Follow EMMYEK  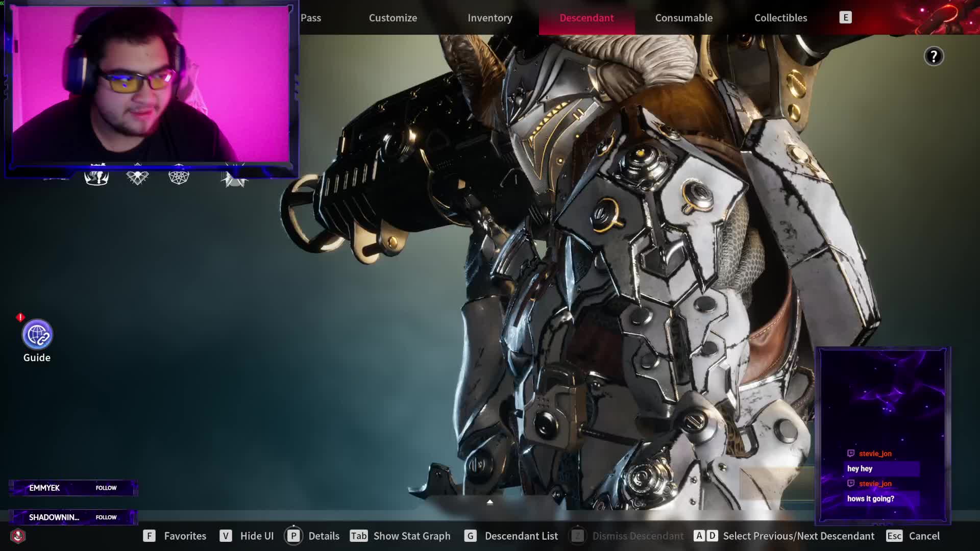(x=106, y=488)
